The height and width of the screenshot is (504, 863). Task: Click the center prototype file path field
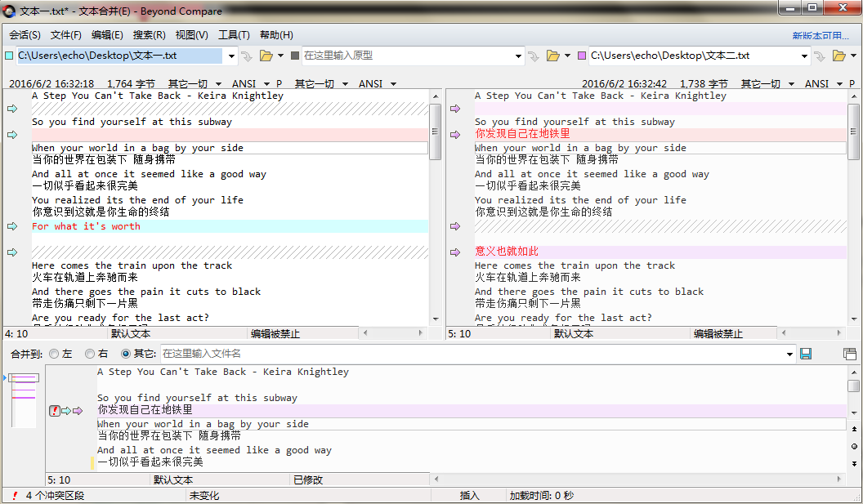click(x=407, y=56)
